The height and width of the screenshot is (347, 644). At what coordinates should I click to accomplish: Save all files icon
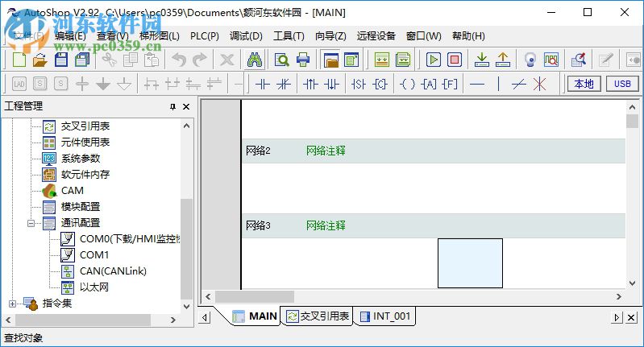(82, 60)
